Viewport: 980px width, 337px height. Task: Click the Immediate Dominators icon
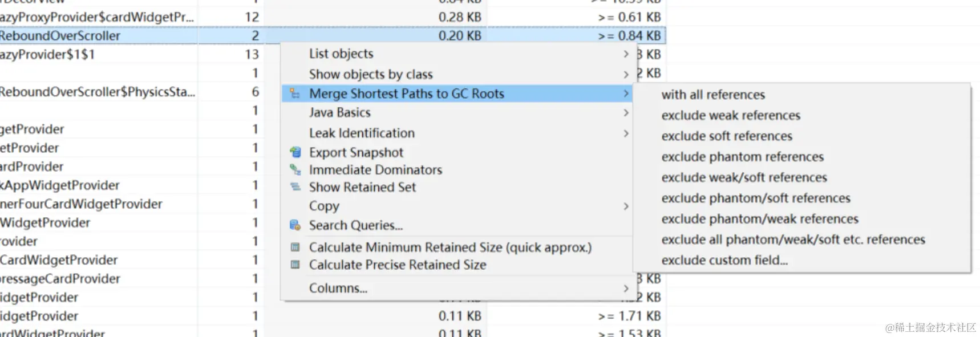click(x=295, y=169)
